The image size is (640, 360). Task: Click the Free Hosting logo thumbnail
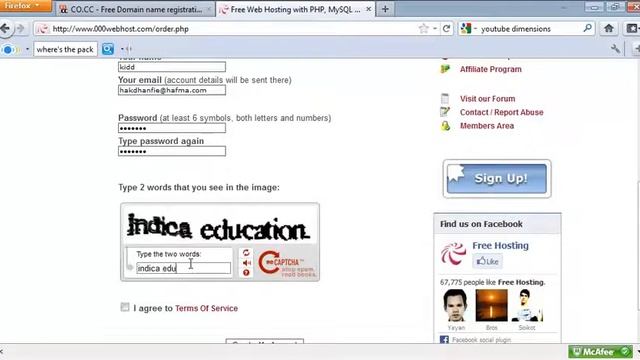tap(453, 253)
